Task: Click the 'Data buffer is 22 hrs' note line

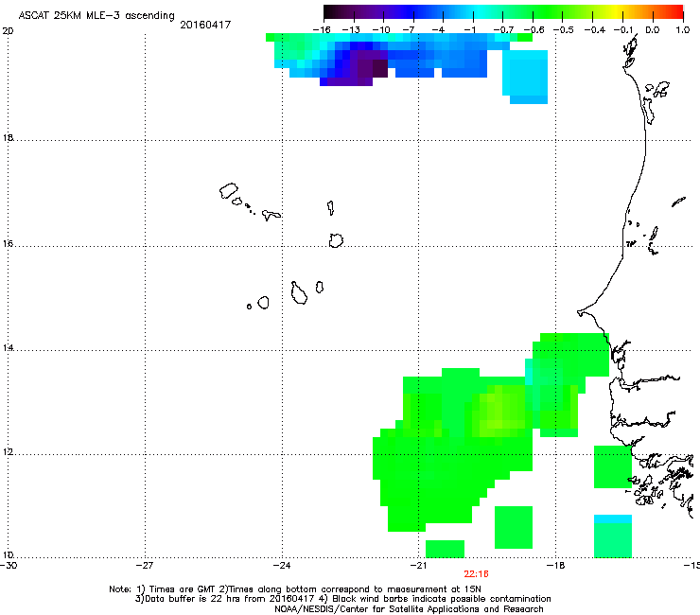Action: 342,599
